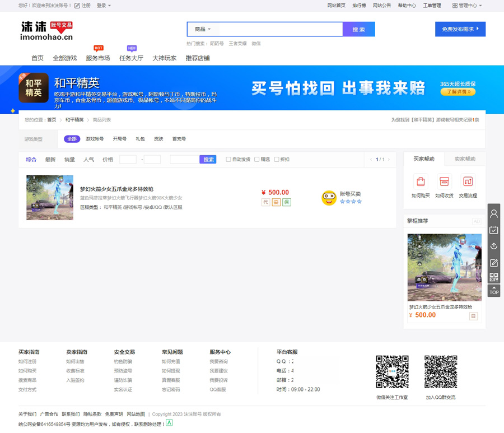The height and width of the screenshot is (433, 504).
Task: Expand the 商品 search type dropdown
Action: tap(202, 29)
